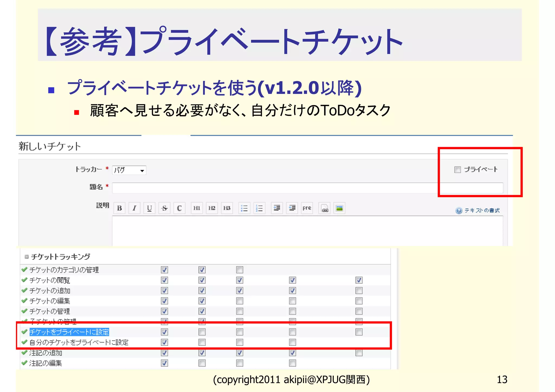The height and width of the screenshot is (392, 555).
Task: Insert a wiki page link
Action: point(324,208)
